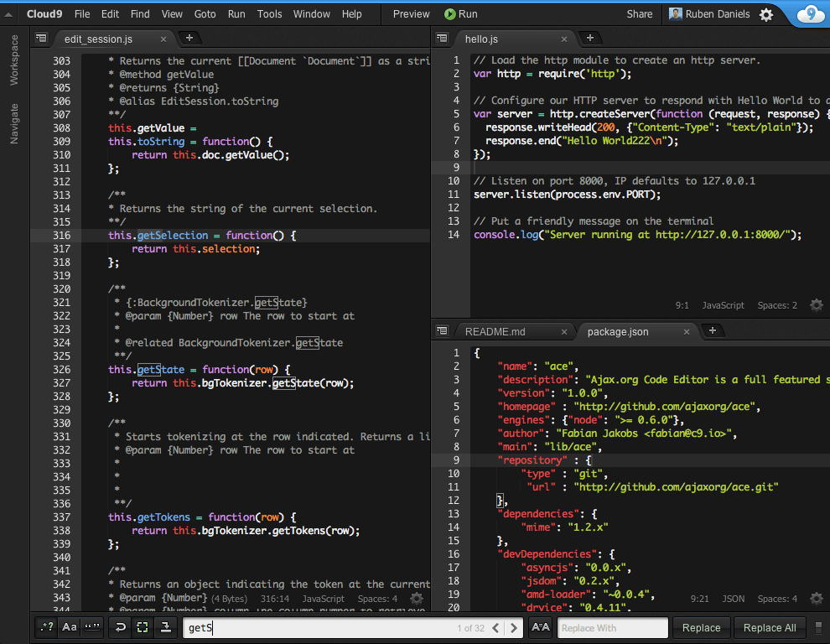Toggle case sensitive match button
Viewport: 830px width, 644px height.
70,627
